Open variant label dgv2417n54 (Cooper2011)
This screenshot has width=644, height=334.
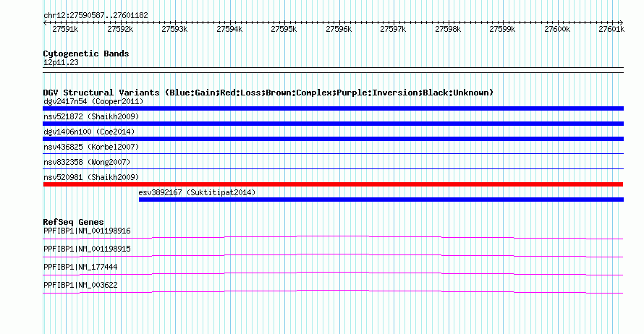pyautogui.click(x=93, y=101)
